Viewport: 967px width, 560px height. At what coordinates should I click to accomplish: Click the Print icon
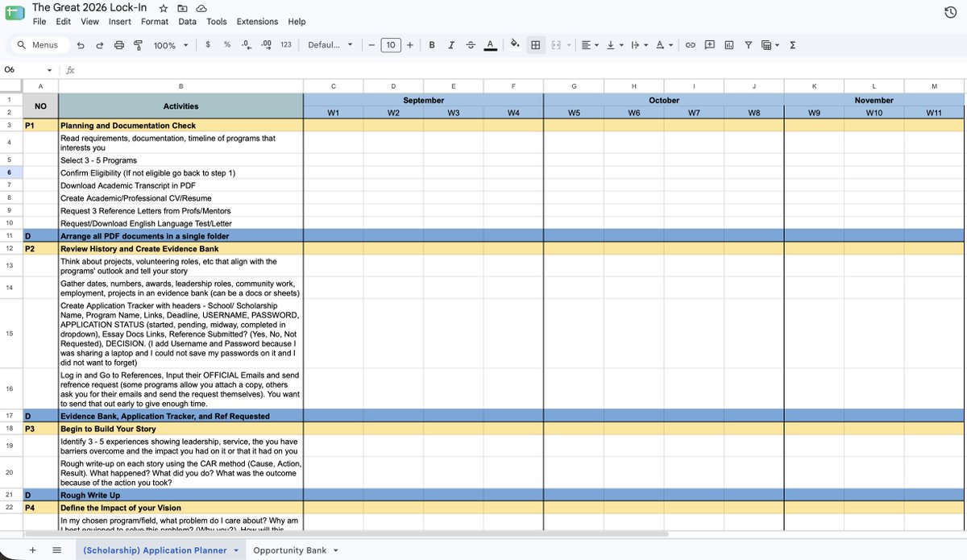click(119, 45)
